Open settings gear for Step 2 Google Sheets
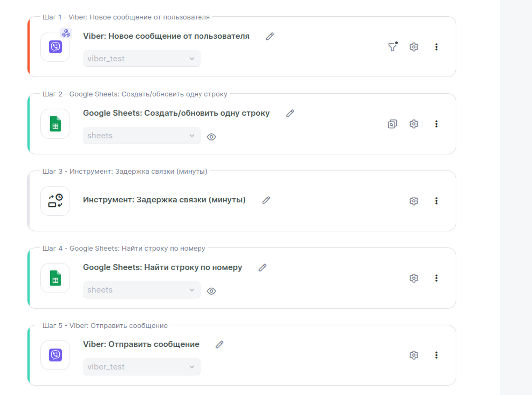 click(x=414, y=124)
